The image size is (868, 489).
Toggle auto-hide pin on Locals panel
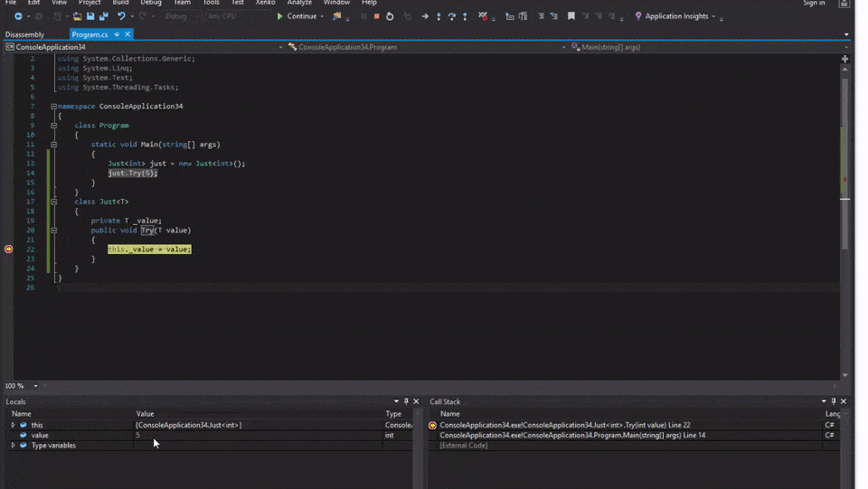406,401
